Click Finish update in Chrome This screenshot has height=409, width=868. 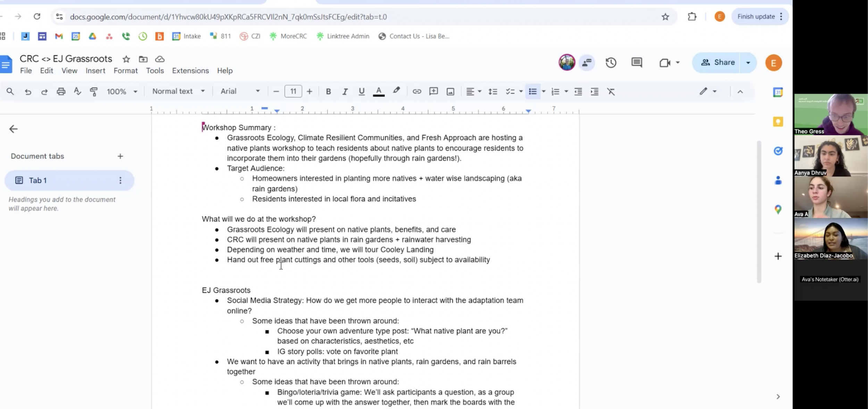(756, 17)
